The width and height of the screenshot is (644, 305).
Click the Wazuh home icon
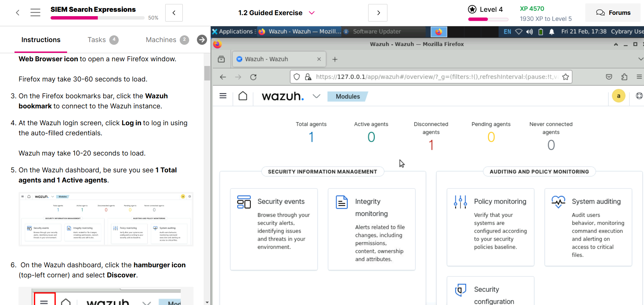[243, 96]
